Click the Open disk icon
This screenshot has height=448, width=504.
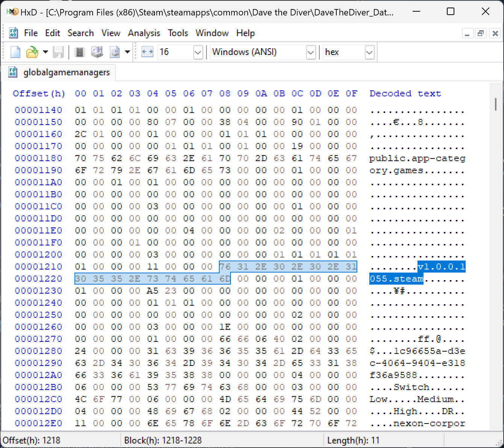(x=97, y=52)
